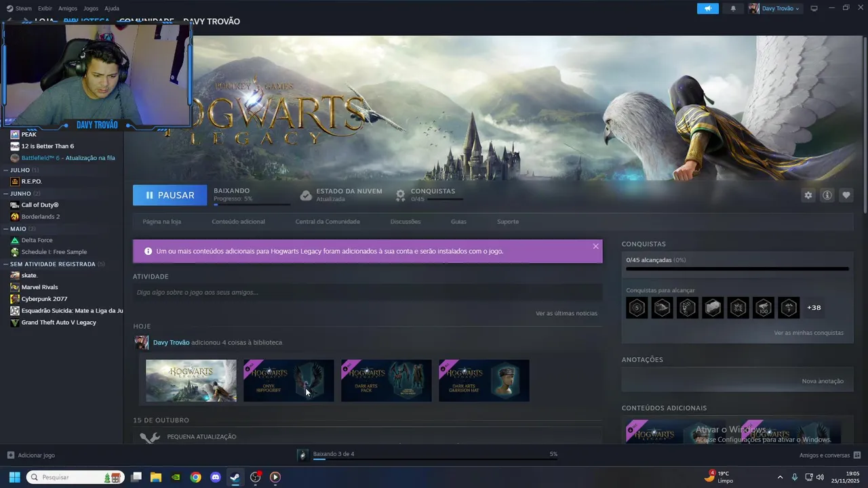The height and width of the screenshot is (488, 868).
Task: Open the Ajuda menu
Action: (112, 8)
